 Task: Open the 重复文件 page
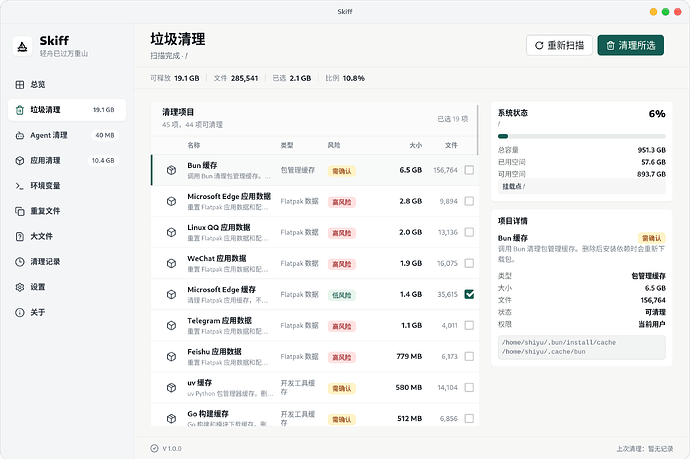[67, 211]
